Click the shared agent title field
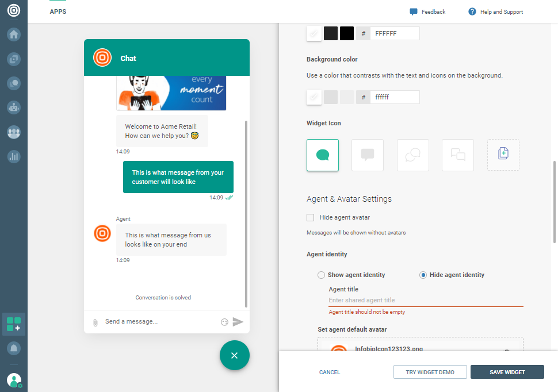 [x=426, y=300]
